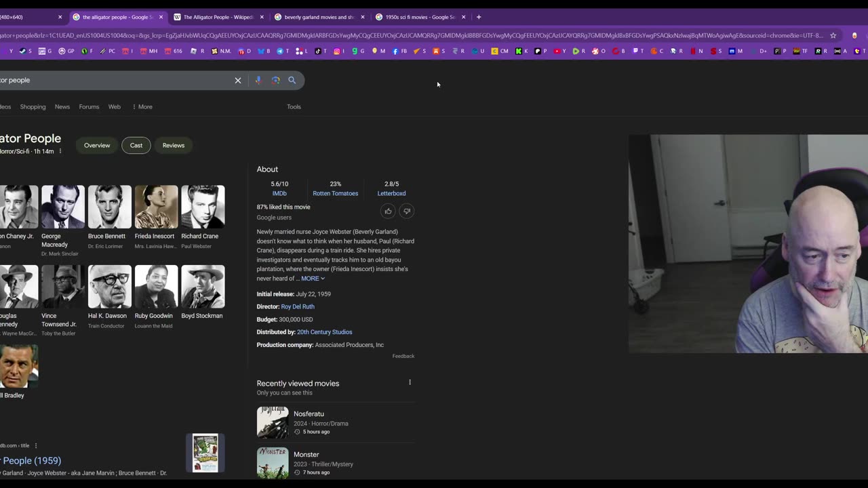Open the PC bookmark

(108, 51)
